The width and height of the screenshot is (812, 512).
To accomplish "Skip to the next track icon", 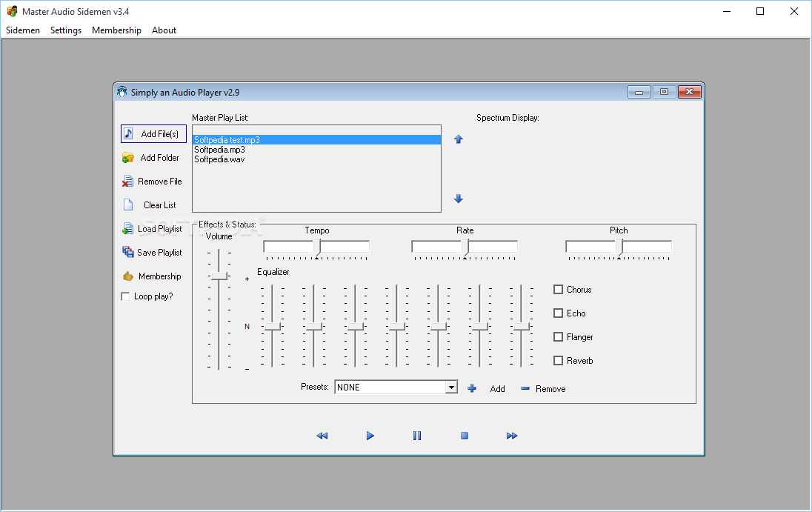I will (512, 436).
